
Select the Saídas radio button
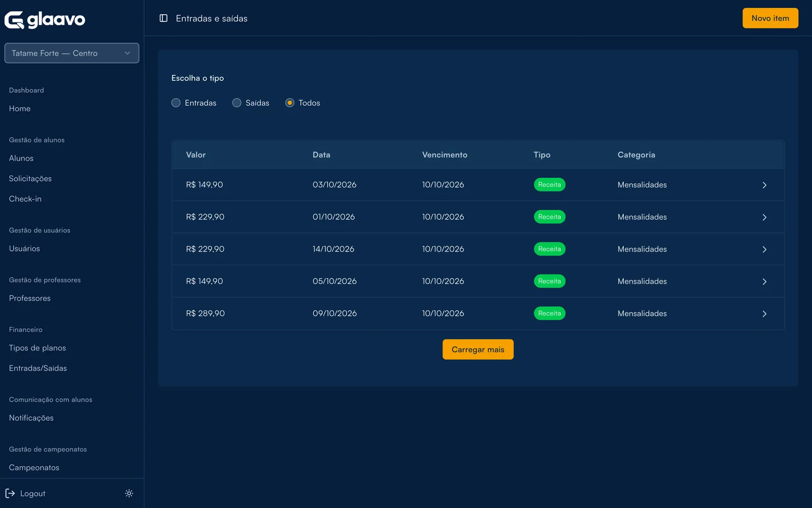pyautogui.click(x=236, y=103)
